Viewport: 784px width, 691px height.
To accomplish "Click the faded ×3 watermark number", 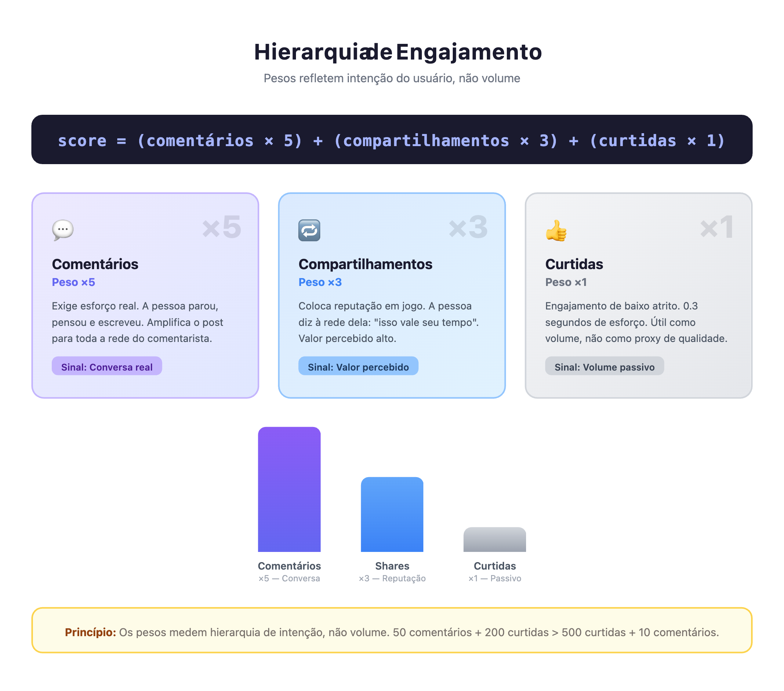I will tap(468, 227).
